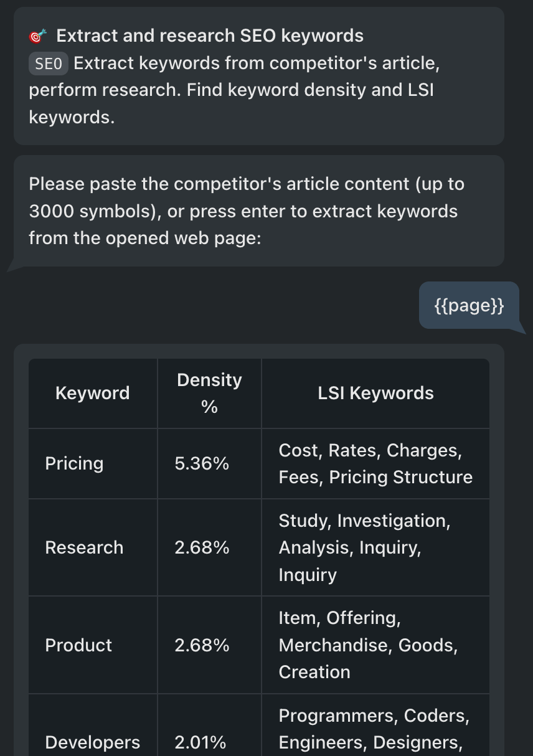533x756 pixels.
Task: Click the Density % column header
Action: tap(209, 394)
